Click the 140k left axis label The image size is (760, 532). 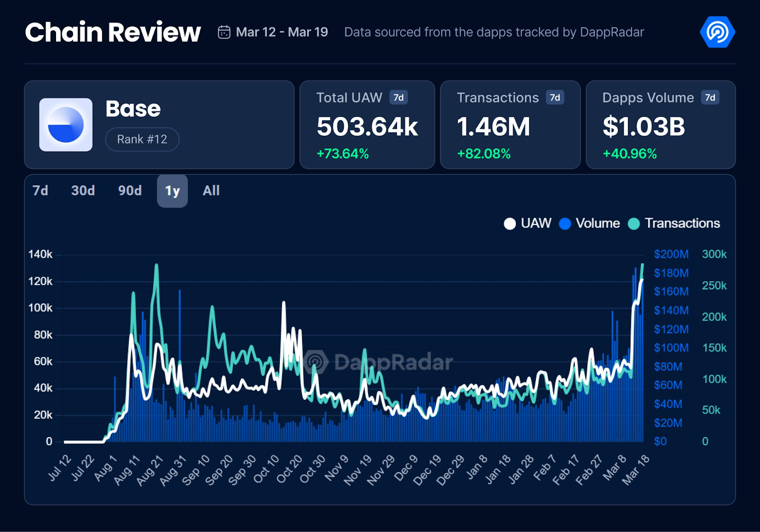40,254
